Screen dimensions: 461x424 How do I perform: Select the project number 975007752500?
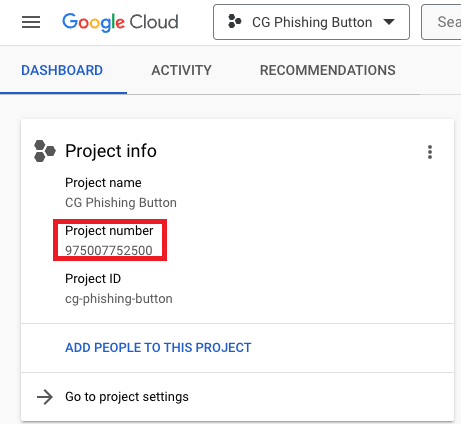coord(109,251)
